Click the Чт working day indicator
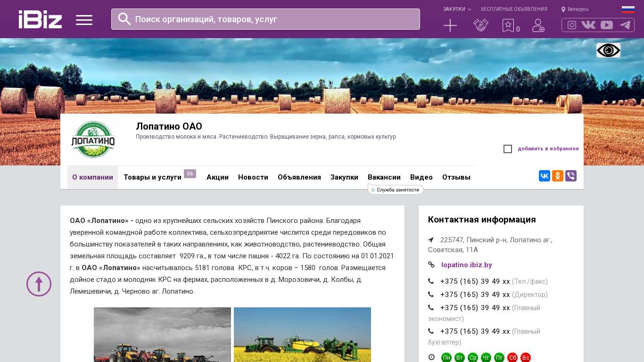Image resolution: width=644 pixels, height=362 pixels. click(x=486, y=358)
